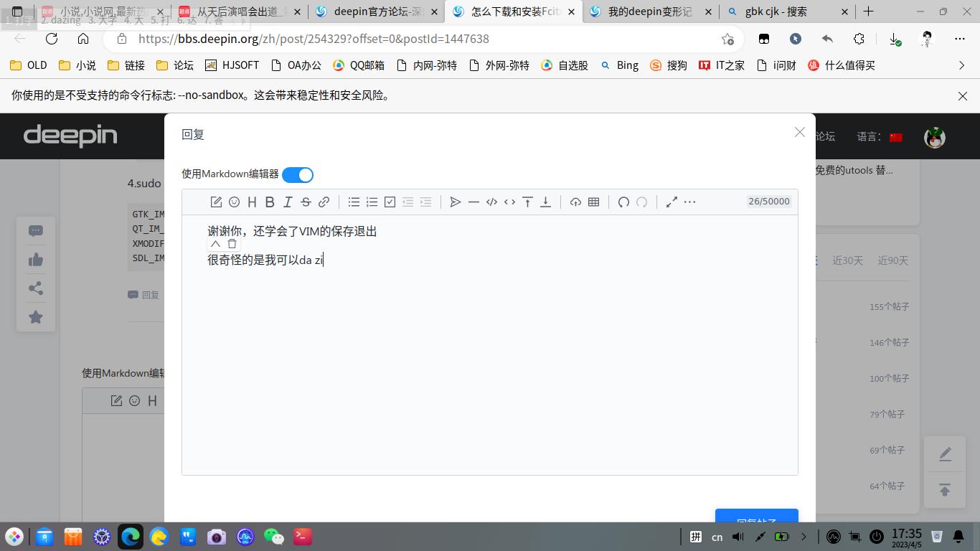Like the post using the thumbs-up icon
980x551 pixels.
coord(36,260)
